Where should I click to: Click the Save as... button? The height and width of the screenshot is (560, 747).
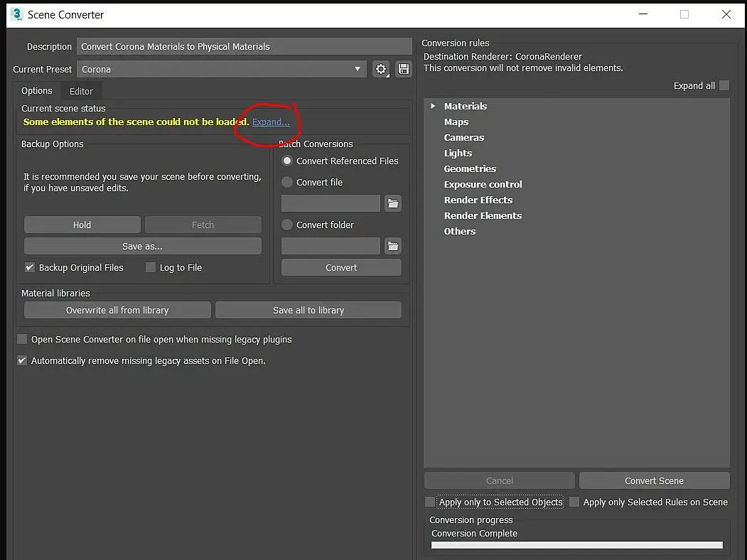[142, 246]
